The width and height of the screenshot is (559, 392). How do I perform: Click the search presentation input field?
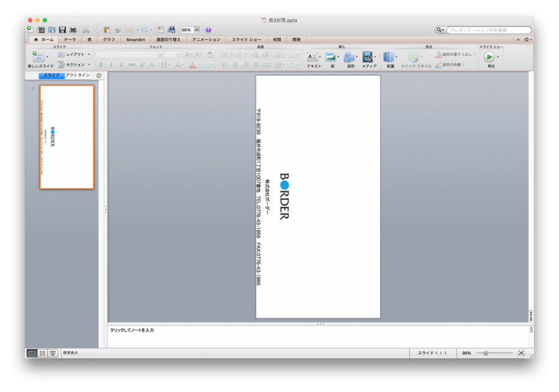pyautogui.click(x=489, y=30)
